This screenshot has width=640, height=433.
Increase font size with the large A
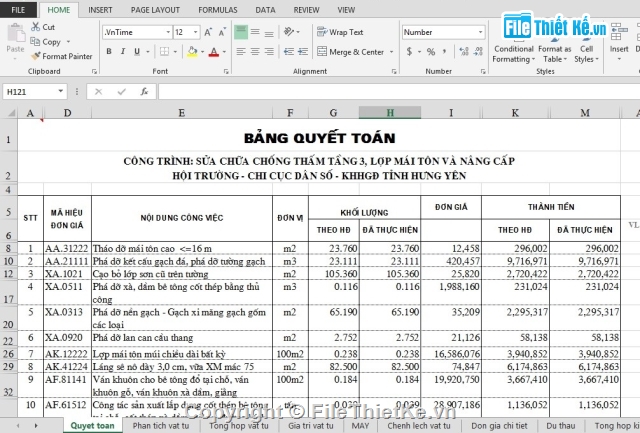(x=208, y=32)
